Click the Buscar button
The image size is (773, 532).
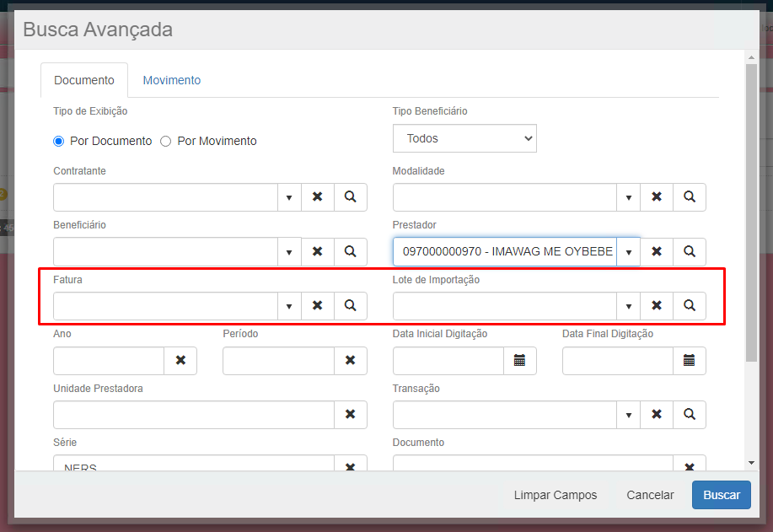pyautogui.click(x=722, y=495)
